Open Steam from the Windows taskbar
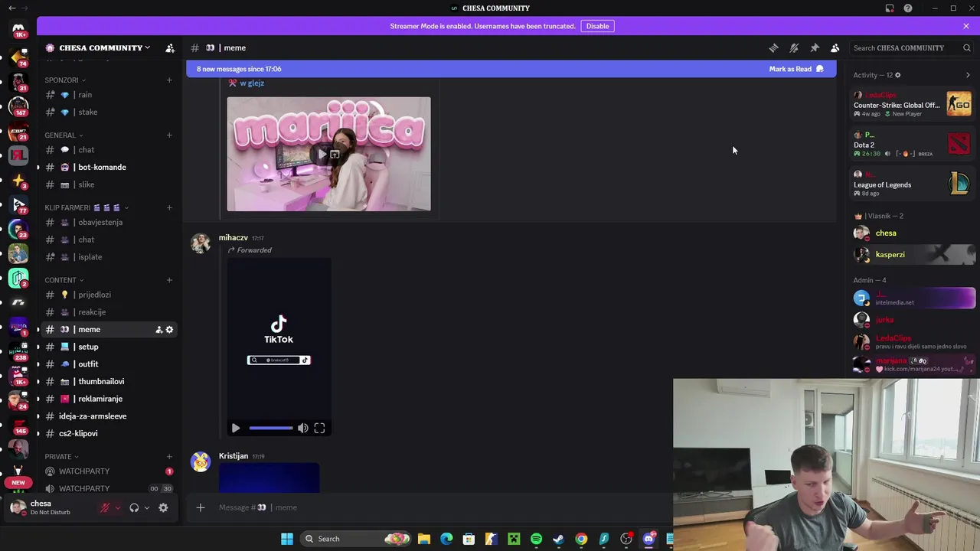 click(x=558, y=539)
